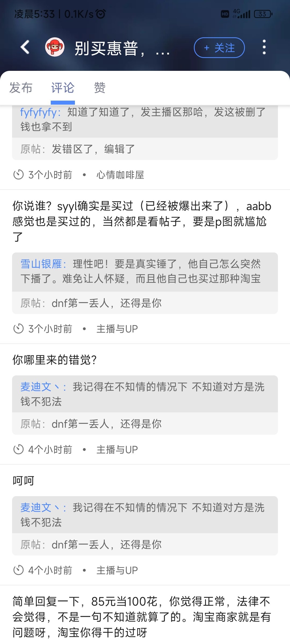
Task: Open the user's red-haired avatar
Action: click(x=55, y=47)
